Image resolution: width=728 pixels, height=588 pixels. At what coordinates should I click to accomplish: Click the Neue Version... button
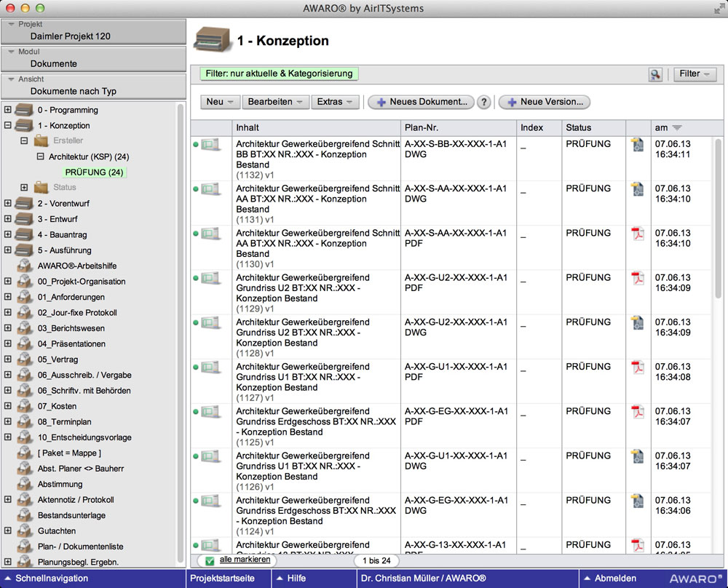click(544, 103)
